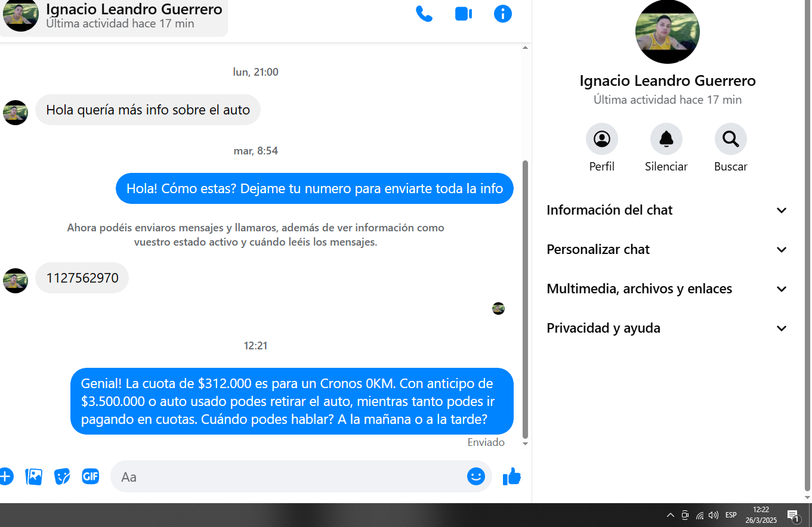Image resolution: width=812 pixels, height=527 pixels.
Task: Open more actions plus icon in composer
Action: tap(5, 476)
